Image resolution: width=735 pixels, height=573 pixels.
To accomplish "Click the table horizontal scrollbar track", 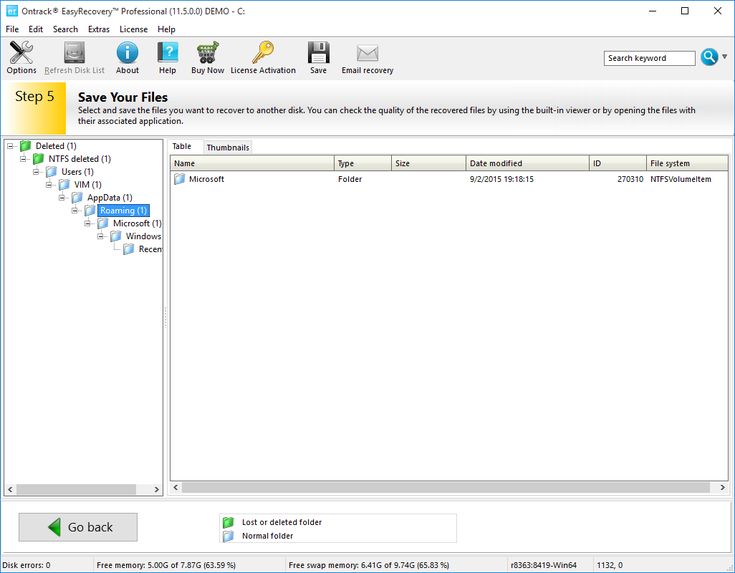I will point(446,488).
